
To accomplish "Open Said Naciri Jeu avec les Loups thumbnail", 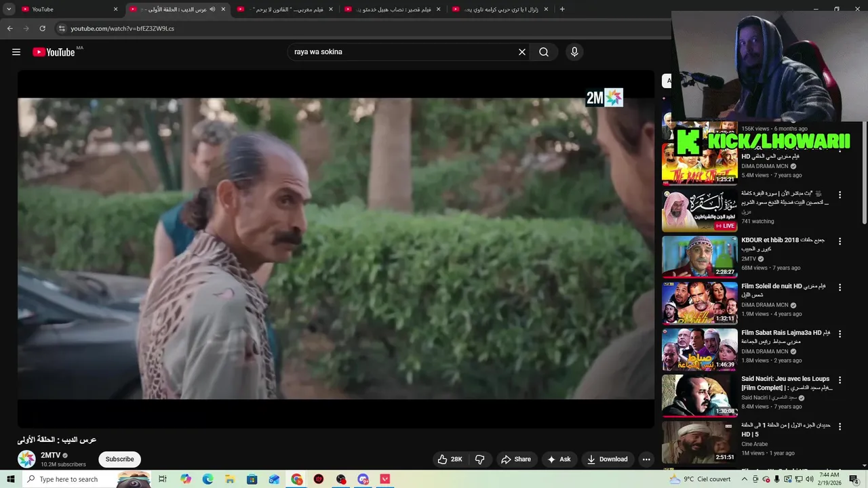I will 699,395.
